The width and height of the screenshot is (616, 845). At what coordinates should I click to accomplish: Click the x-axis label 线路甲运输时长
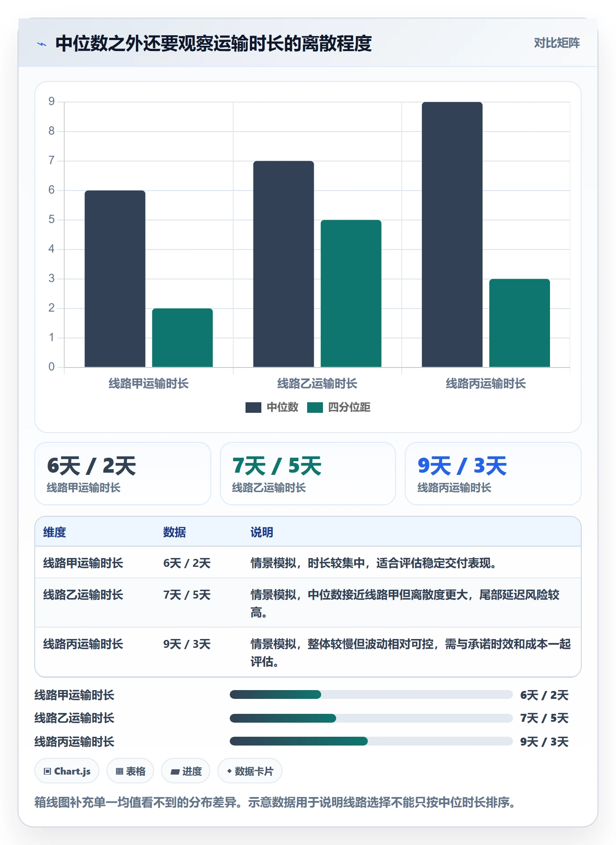coord(149,383)
